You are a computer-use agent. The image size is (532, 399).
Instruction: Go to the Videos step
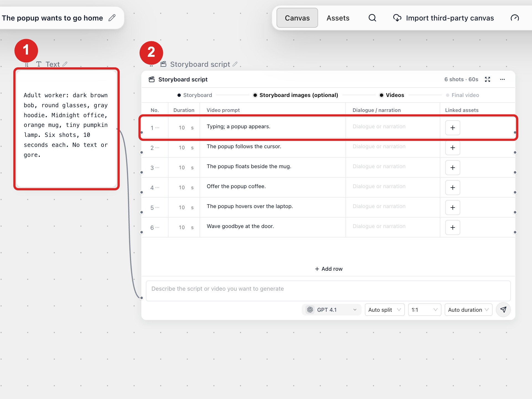(392, 95)
